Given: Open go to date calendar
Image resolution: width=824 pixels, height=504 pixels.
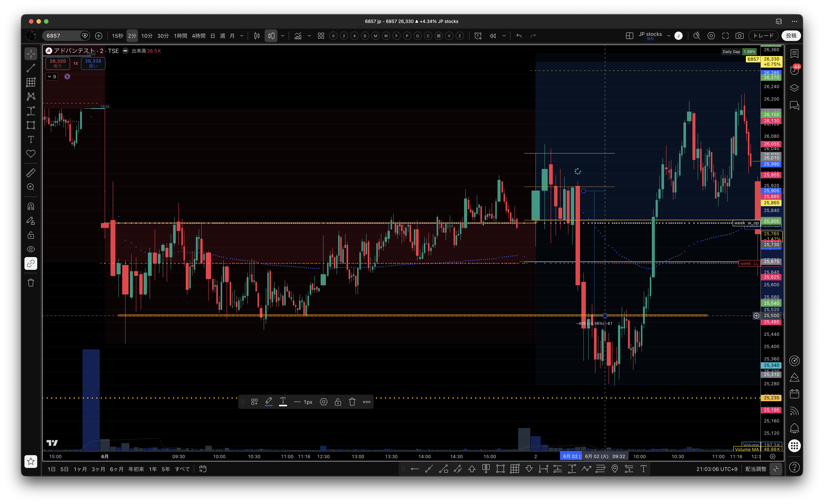Looking at the screenshot, I should pos(203,469).
